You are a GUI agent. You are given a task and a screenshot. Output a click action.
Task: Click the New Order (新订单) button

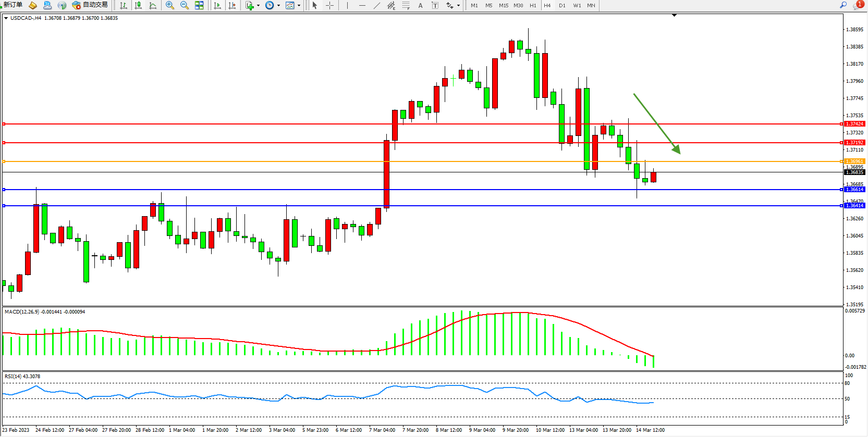13,5
